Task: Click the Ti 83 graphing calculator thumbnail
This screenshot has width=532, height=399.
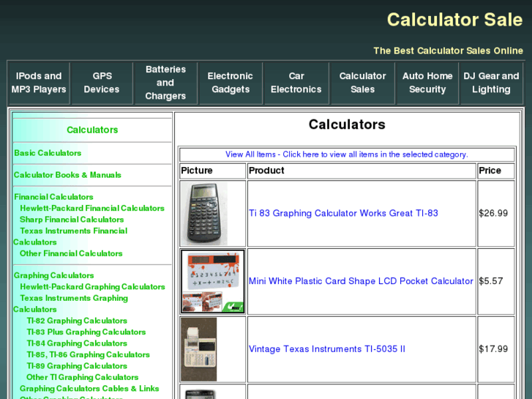Action: tap(204, 214)
